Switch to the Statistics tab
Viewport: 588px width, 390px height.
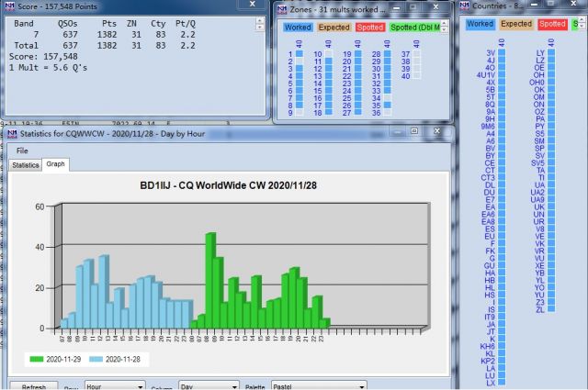tap(25, 165)
